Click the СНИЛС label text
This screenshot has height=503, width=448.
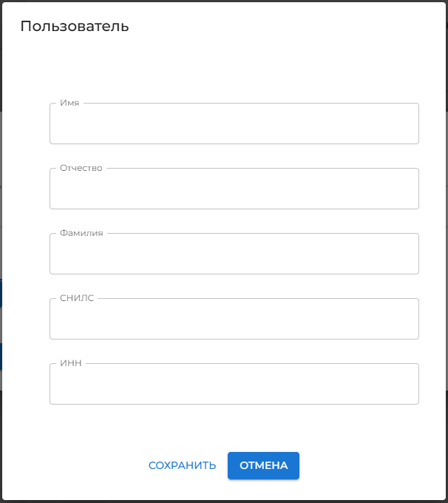point(77,298)
